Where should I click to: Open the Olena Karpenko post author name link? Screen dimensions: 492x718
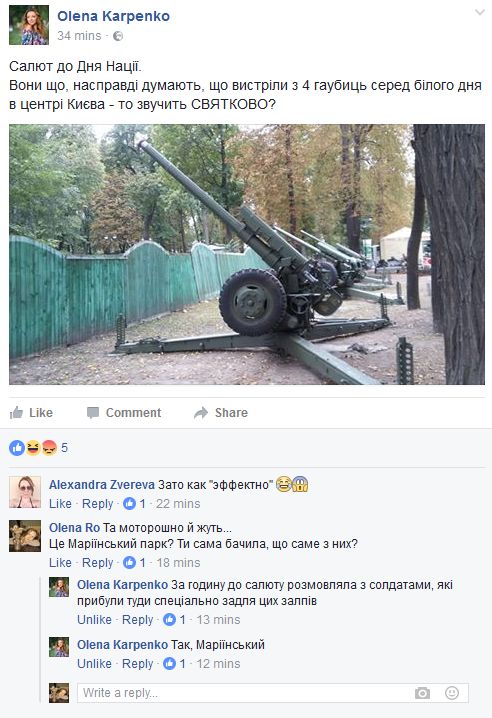point(114,16)
